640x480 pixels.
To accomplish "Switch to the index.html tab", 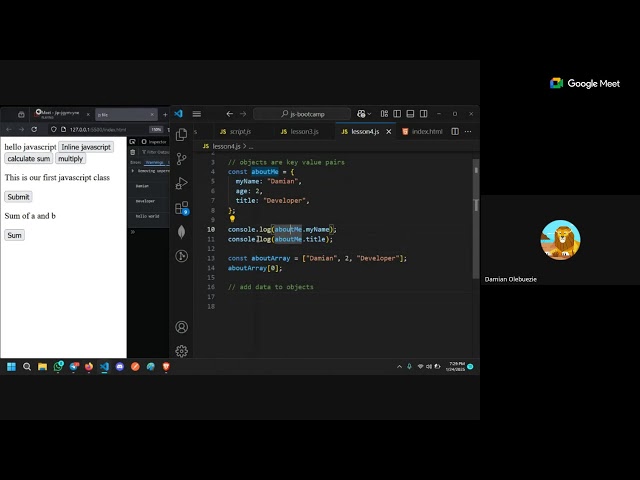I will [x=422, y=131].
